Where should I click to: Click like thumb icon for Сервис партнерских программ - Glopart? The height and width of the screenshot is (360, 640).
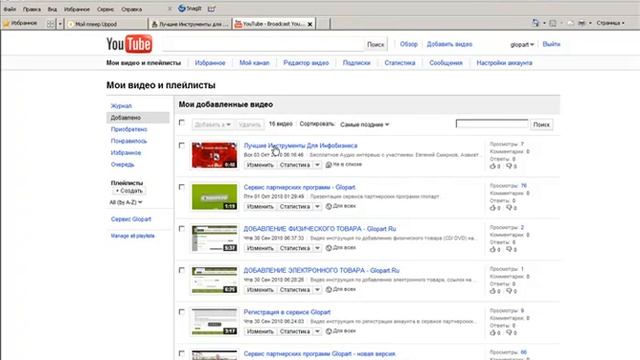click(x=493, y=208)
